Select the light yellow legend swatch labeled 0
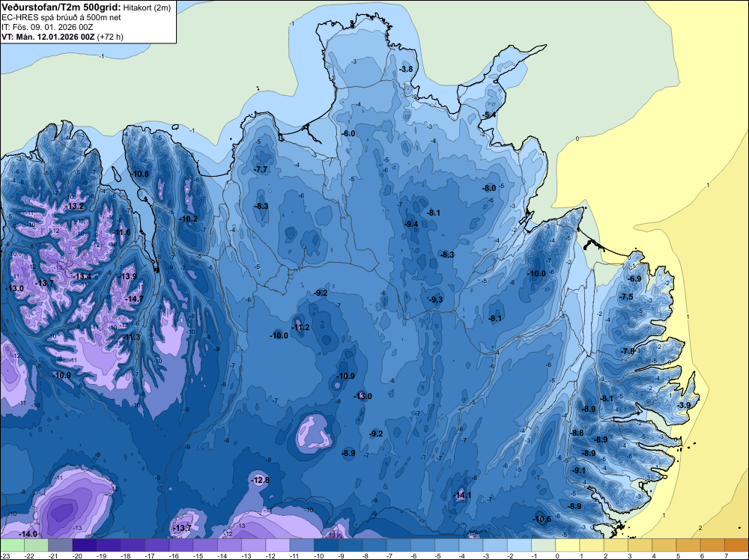Viewport: 749px width, 560px height. tap(568, 545)
